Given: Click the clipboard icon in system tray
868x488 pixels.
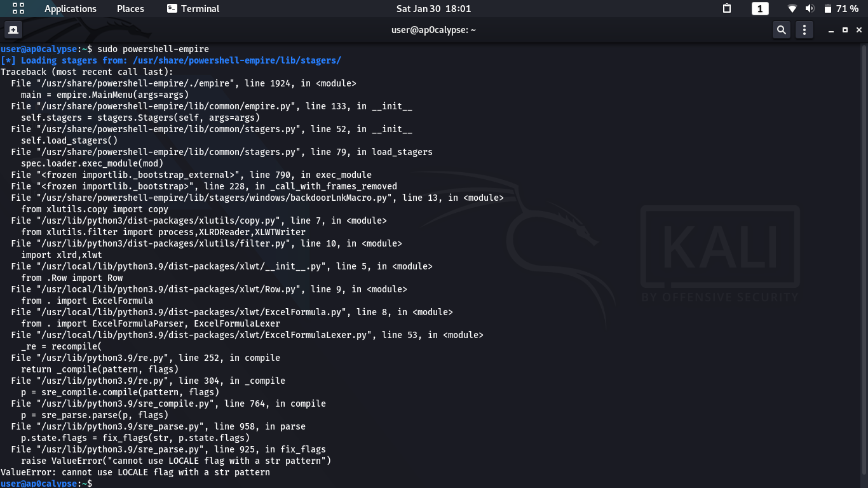Looking at the screenshot, I should 728,9.
